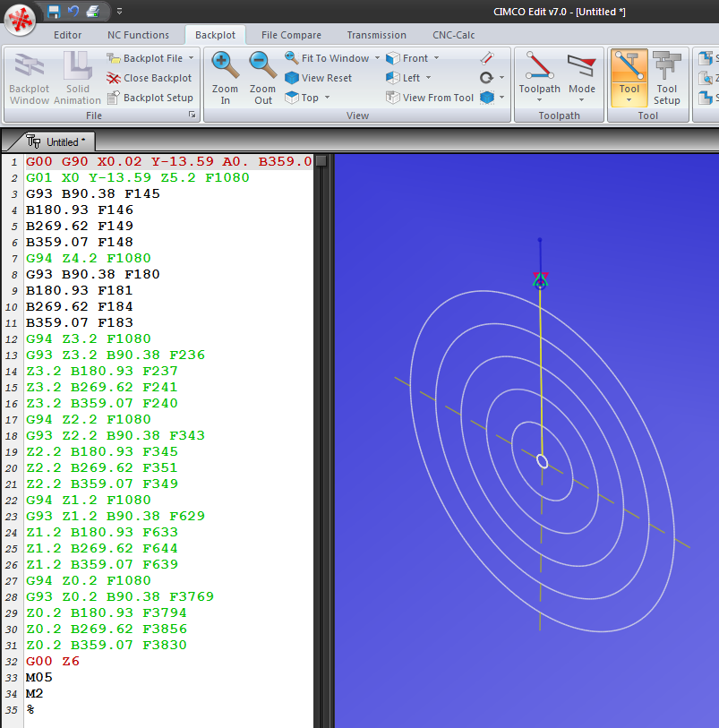Select the Untitled document tab

(56, 141)
